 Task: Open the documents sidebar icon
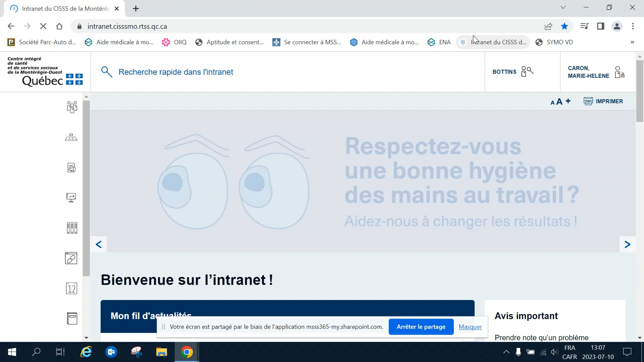tap(71, 168)
